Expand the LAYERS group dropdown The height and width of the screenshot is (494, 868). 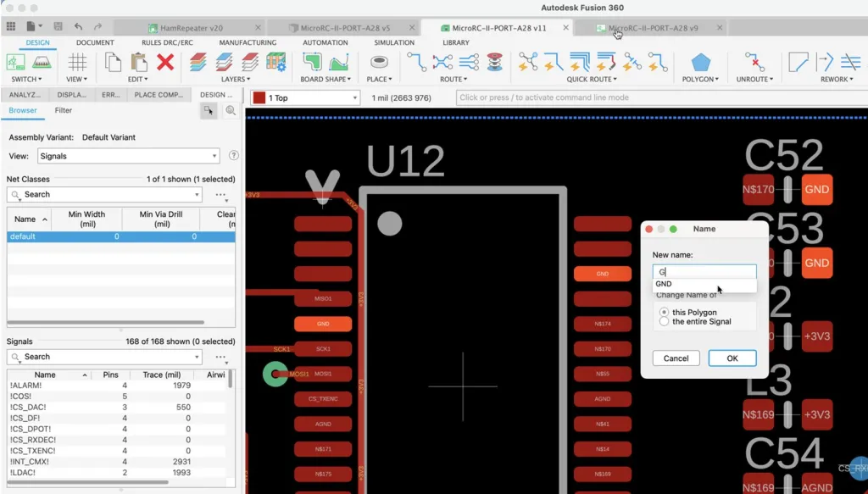pos(236,79)
